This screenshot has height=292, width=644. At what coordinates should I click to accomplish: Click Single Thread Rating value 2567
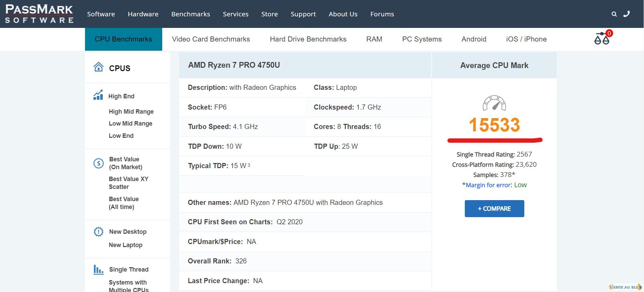coord(524,154)
